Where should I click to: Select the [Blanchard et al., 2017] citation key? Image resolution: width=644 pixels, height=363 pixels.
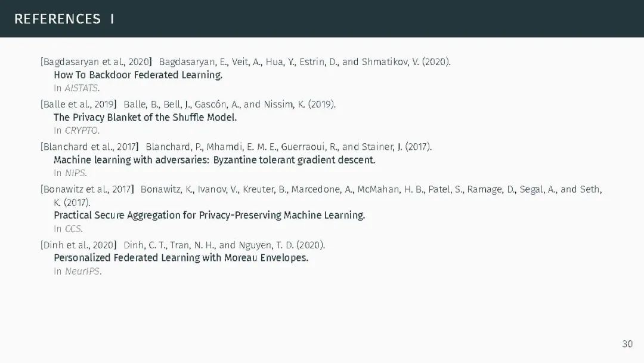click(90, 147)
